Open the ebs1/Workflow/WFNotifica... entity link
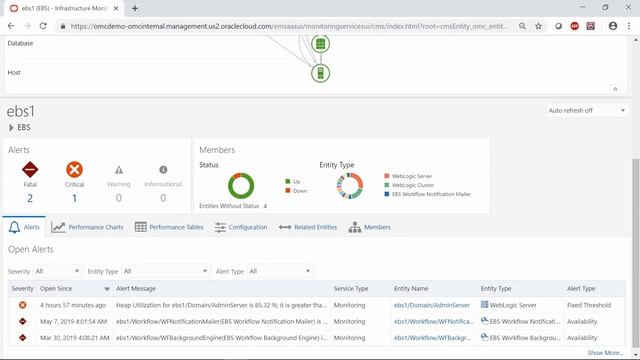 pos(434,321)
